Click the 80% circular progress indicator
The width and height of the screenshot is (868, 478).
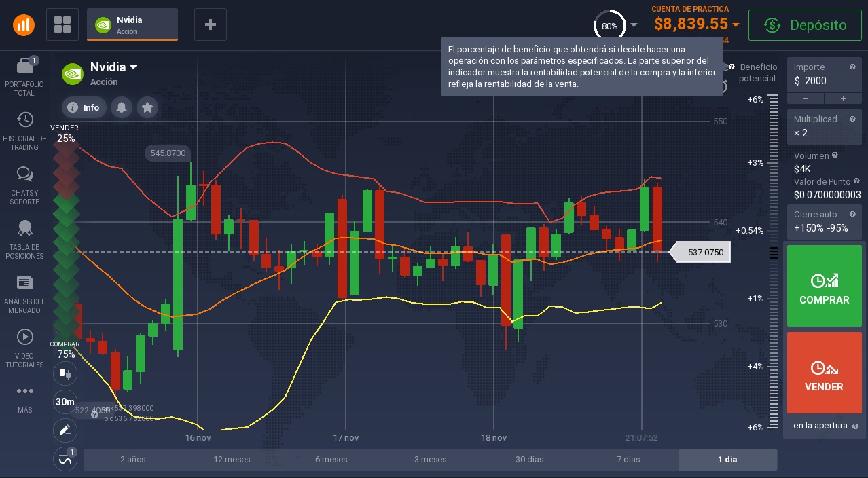point(609,26)
